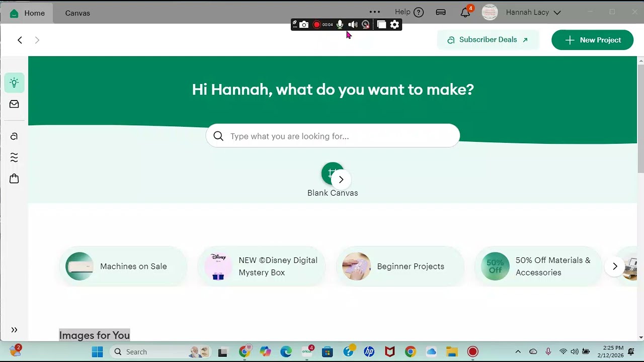Go forward with the right arrow
Screen dimensions: 644x362
(x=37, y=40)
